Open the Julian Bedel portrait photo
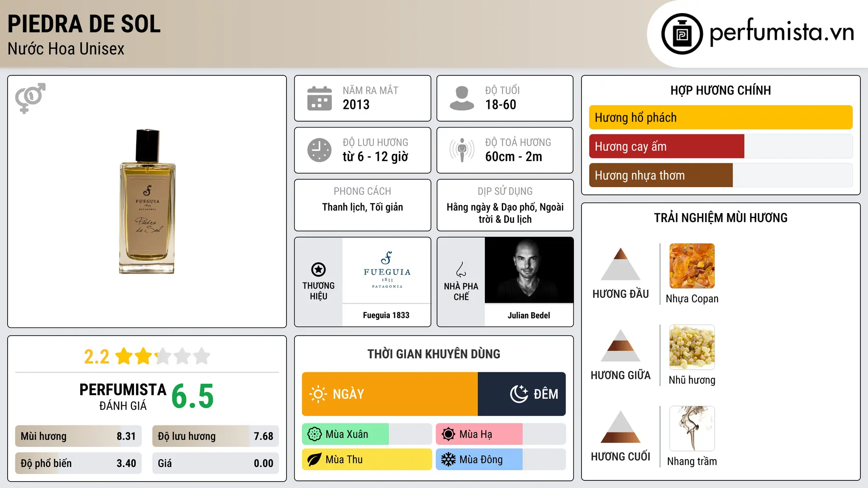 529,270
